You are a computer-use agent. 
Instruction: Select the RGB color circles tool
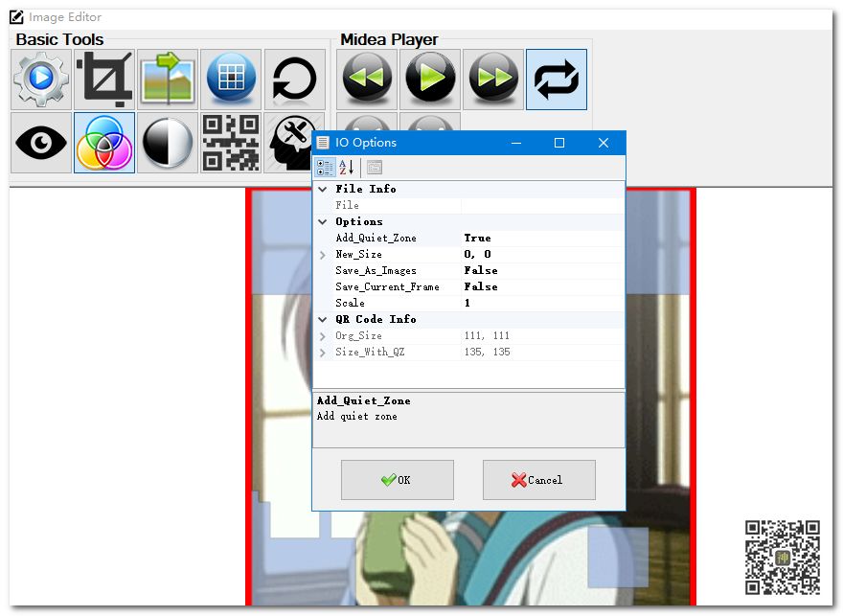(104, 143)
